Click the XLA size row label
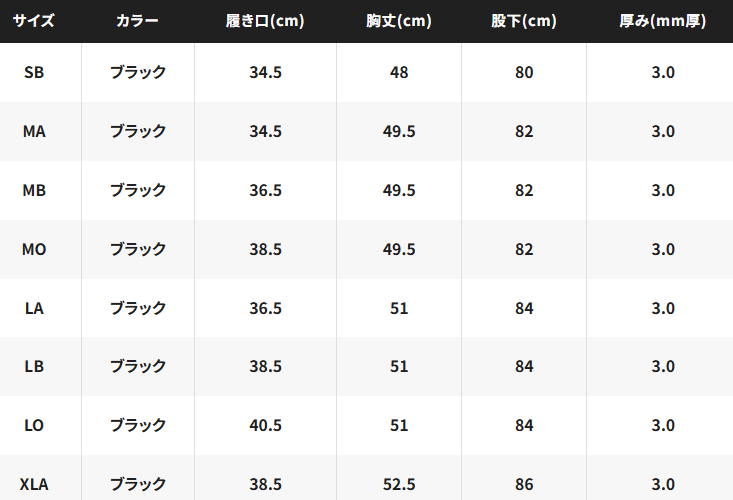This screenshot has width=733, height=500. click(x=34, y=484)
